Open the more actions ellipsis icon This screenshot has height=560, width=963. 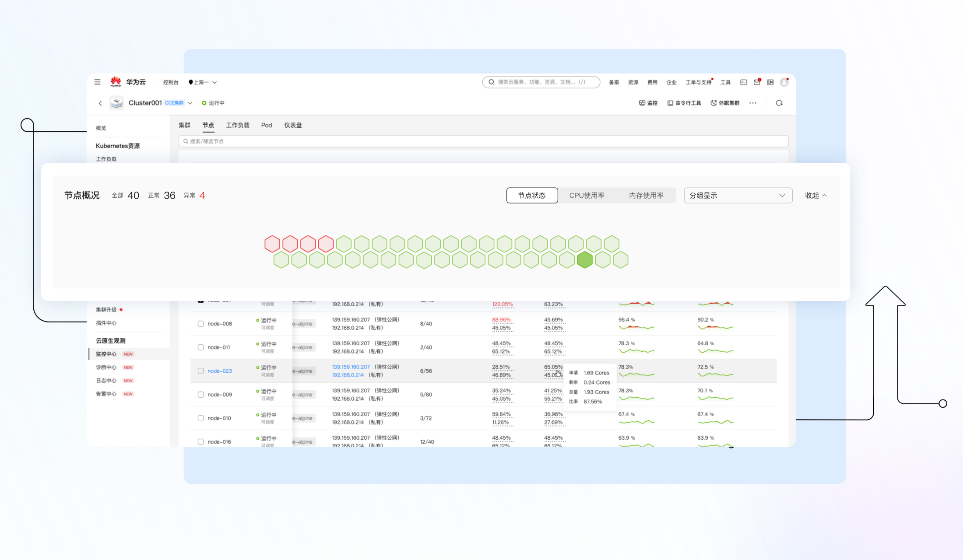[753, 103]
